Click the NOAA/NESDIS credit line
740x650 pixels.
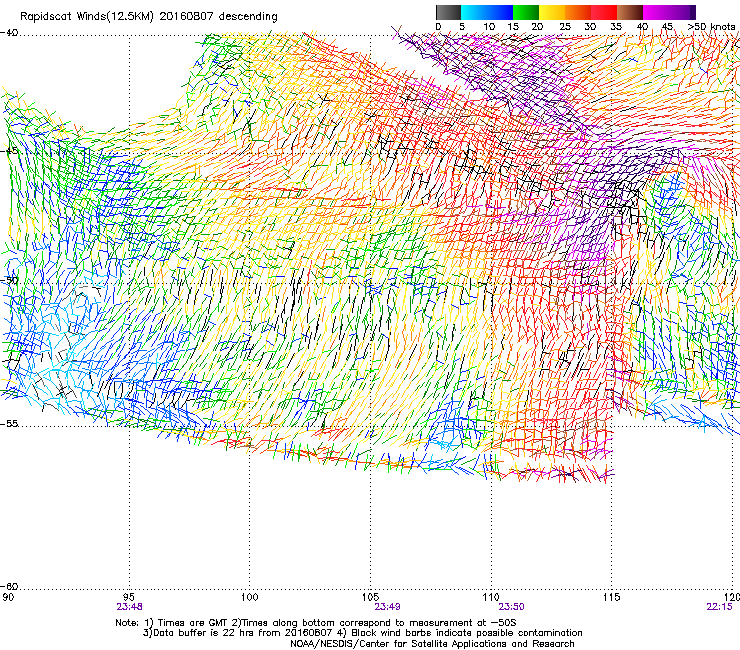click(x=432, y=644)
